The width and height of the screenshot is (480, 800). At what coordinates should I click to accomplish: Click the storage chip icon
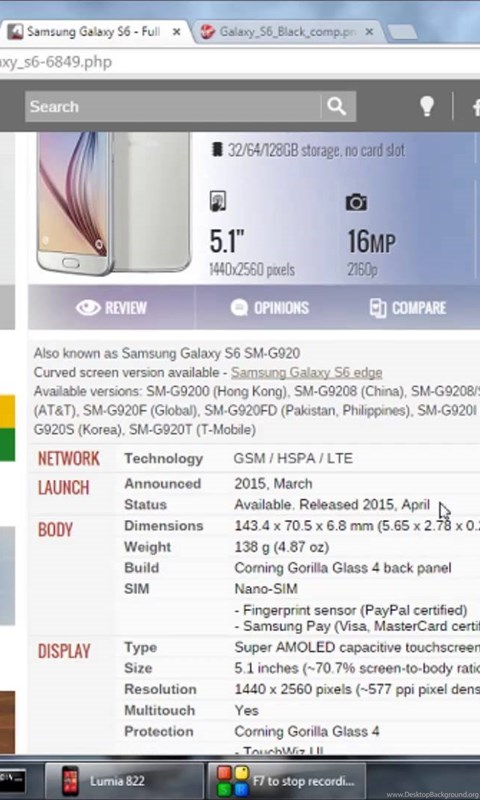coord(217,149)
